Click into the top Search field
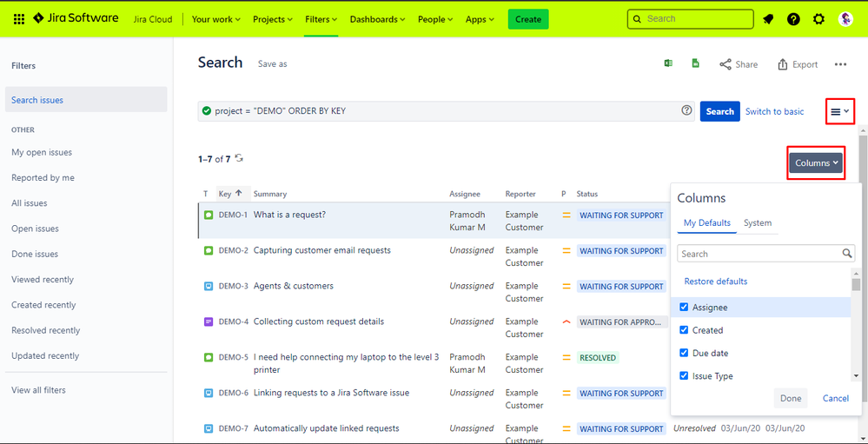This screenshot has width=868, height=444. (690, 19)
